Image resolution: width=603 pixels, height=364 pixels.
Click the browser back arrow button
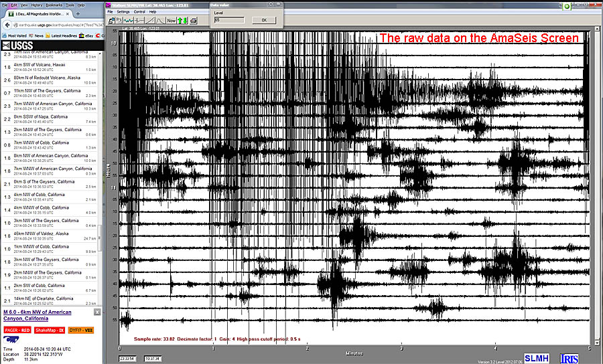point(7,25)
